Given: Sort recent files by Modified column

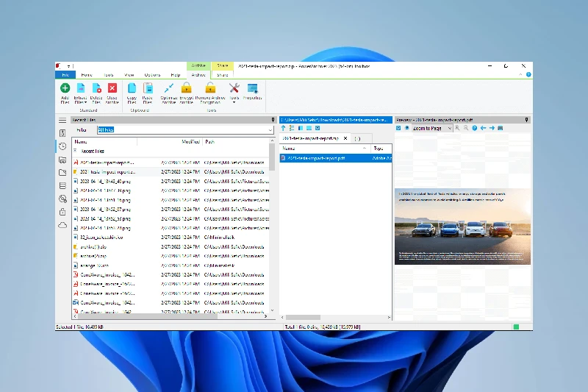Looking at the screenshot, I should (170, 142).
